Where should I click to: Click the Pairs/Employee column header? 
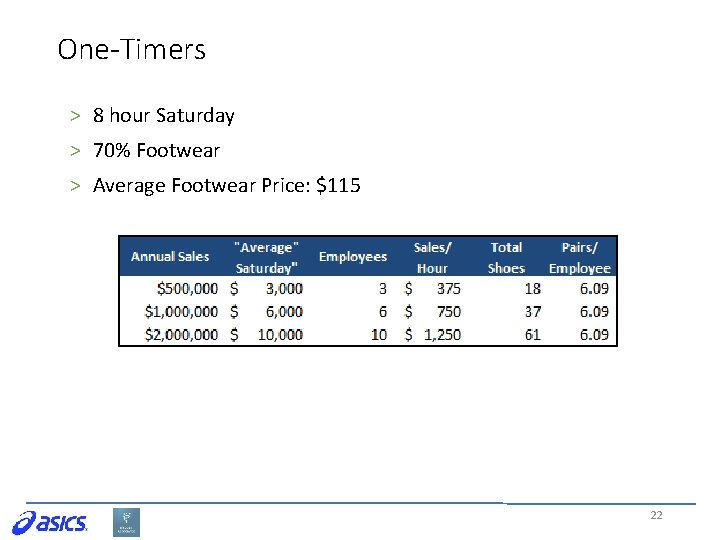point(579,257)
